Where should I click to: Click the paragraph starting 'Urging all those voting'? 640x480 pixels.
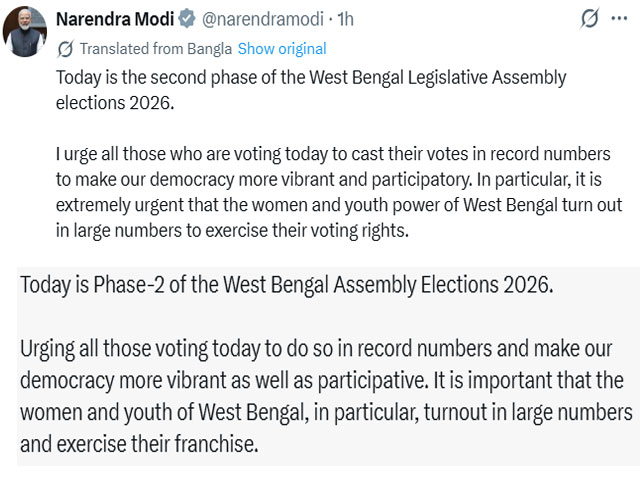point(326,396)
